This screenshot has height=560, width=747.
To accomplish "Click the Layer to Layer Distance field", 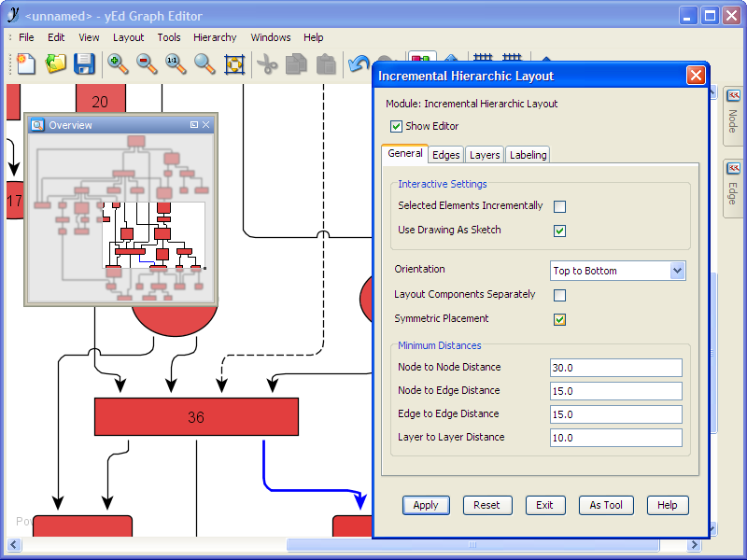I will [x=616, y=438].
